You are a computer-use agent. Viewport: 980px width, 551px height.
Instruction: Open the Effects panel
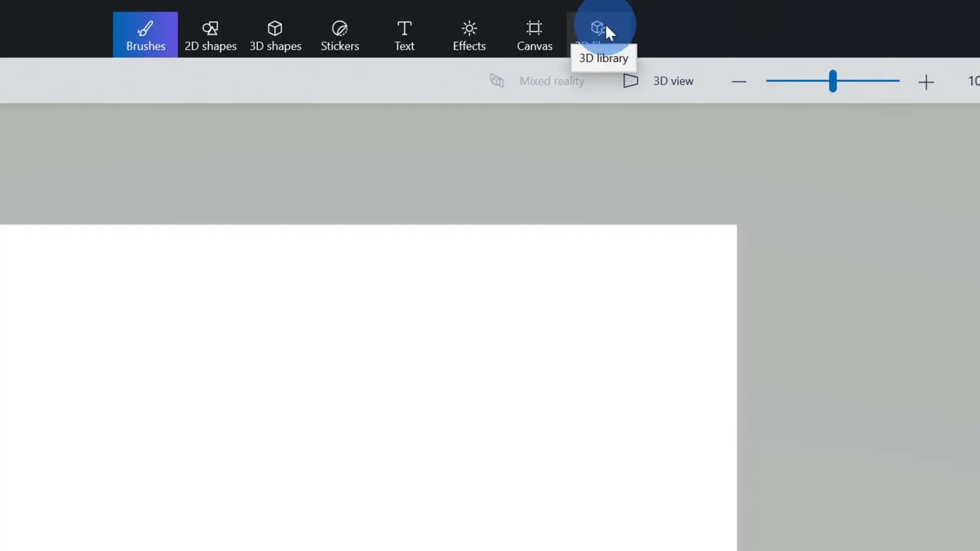[x=469, y=35]
